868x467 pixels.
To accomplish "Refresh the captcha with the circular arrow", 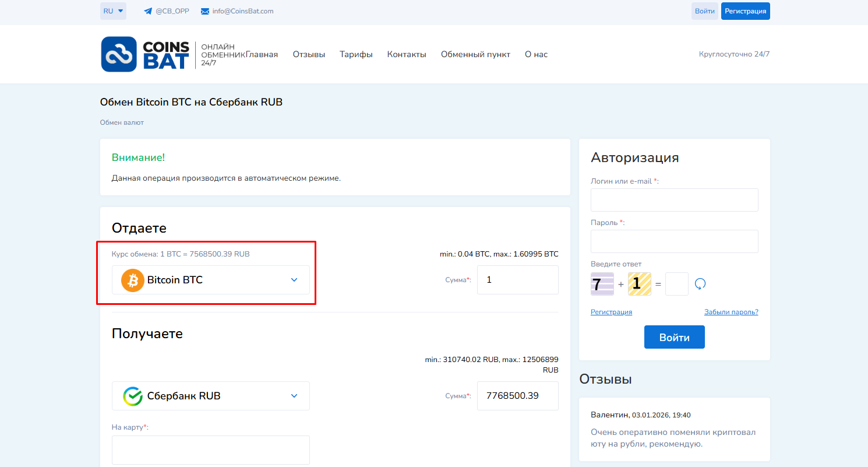I will point(700,284).
